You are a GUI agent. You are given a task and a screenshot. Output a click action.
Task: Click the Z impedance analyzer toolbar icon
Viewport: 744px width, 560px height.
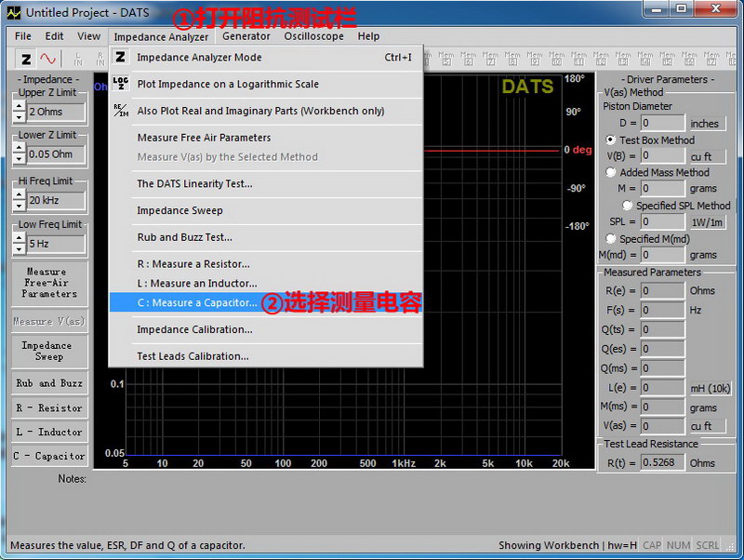(26, 59)
